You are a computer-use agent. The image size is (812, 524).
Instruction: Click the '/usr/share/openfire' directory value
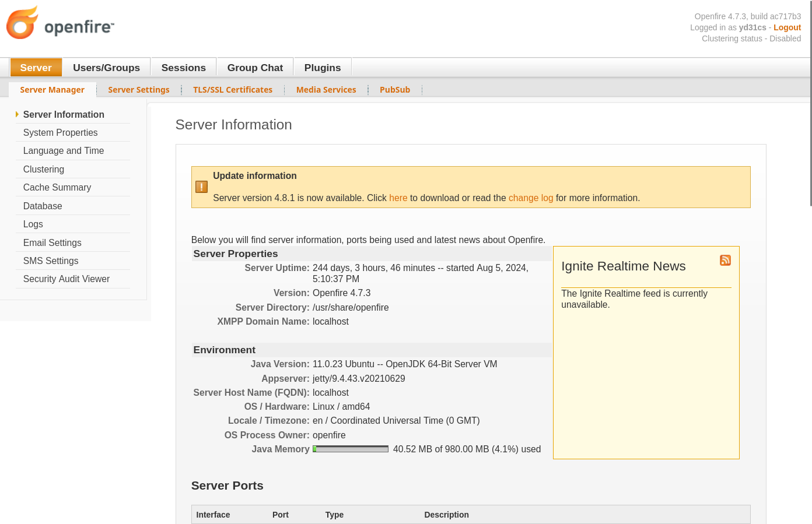point(351,308)
